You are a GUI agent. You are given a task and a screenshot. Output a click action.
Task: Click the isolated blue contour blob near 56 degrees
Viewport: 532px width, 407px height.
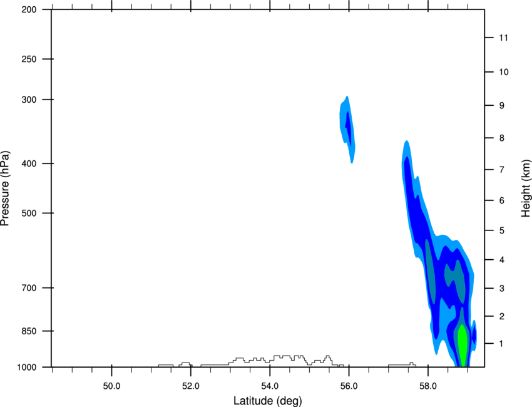tap(347, 130)
